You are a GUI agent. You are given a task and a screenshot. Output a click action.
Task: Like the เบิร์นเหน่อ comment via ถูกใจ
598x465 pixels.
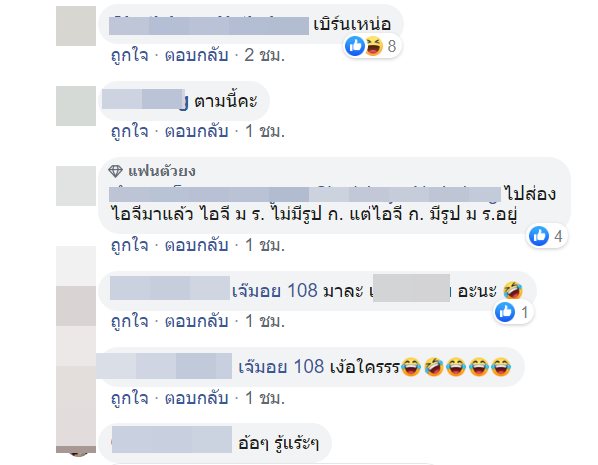(x=130, y=56)
